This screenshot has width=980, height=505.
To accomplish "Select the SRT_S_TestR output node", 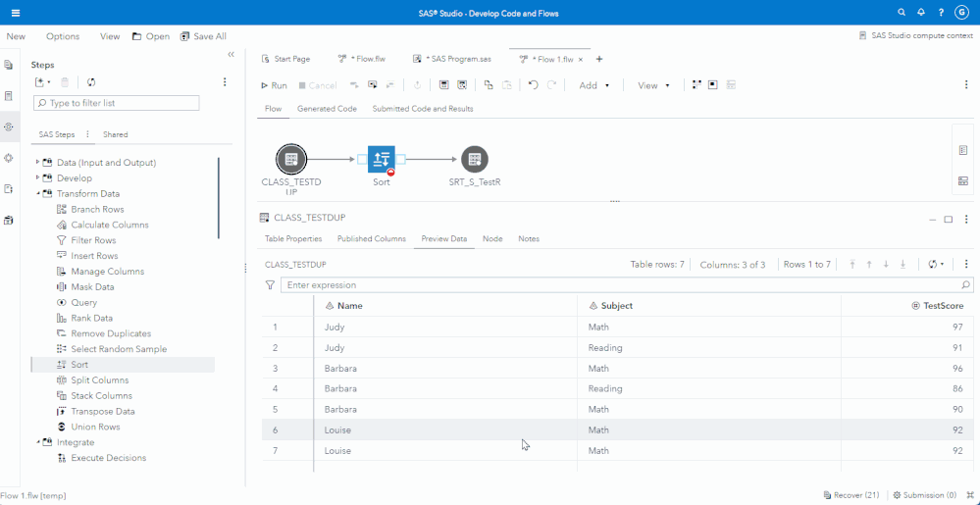I will coord(475,159).
